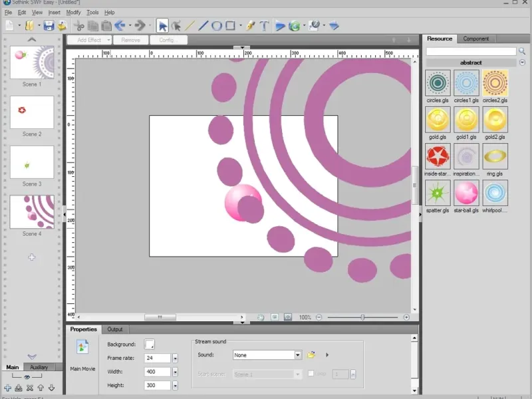Viewport: 532px width, 399px height.
Task: Enable the Loop checkbox
Action: pyautogui.click(x=311, y=374)
